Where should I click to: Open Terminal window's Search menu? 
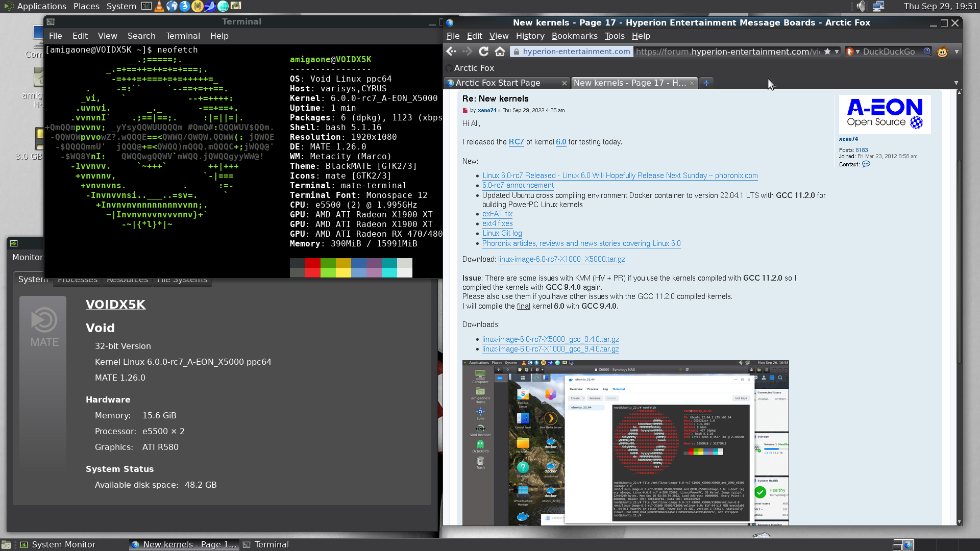(x=141, y=36)
